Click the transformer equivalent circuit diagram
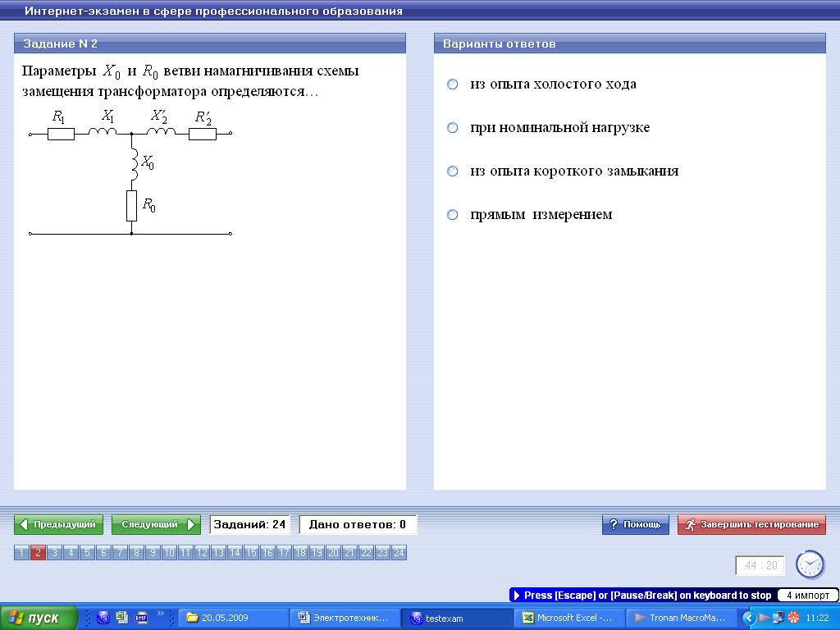The height and width of the screenshot is (630, 840). [130, 172]
